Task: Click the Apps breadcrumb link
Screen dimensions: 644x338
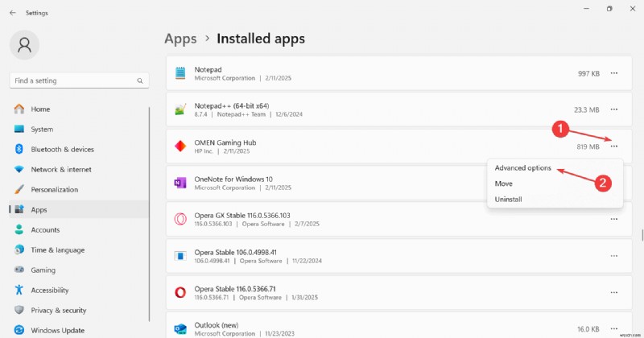Action: [x=180, y=39]
